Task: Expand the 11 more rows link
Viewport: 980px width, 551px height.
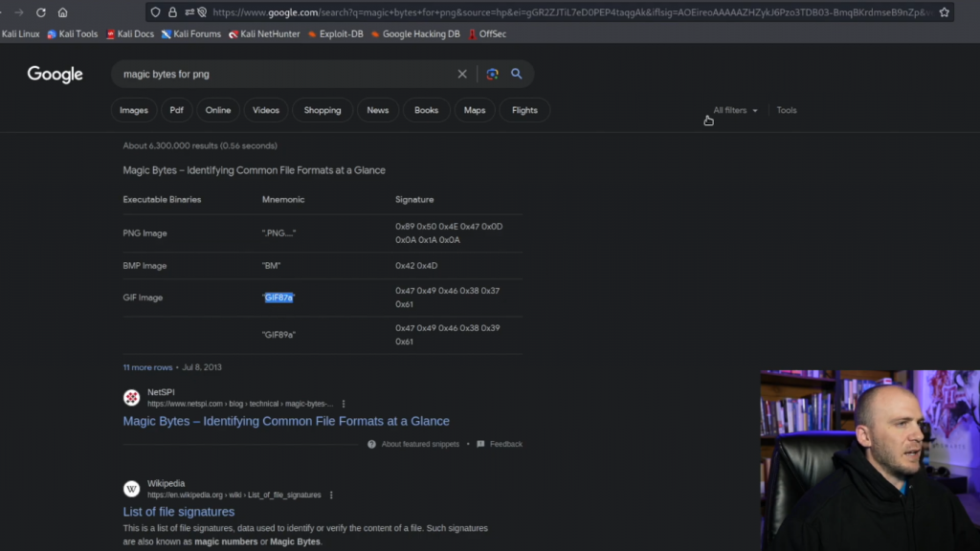Action: point(147,367)
